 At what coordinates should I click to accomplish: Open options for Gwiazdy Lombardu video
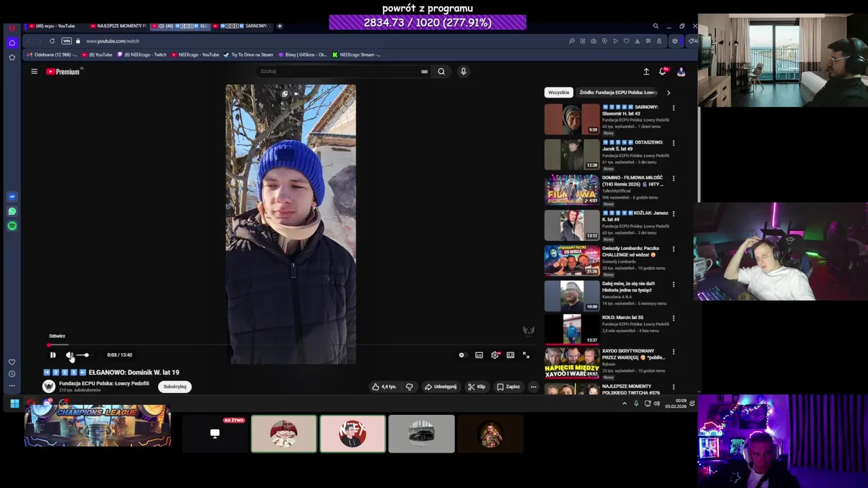coord(673,249)
